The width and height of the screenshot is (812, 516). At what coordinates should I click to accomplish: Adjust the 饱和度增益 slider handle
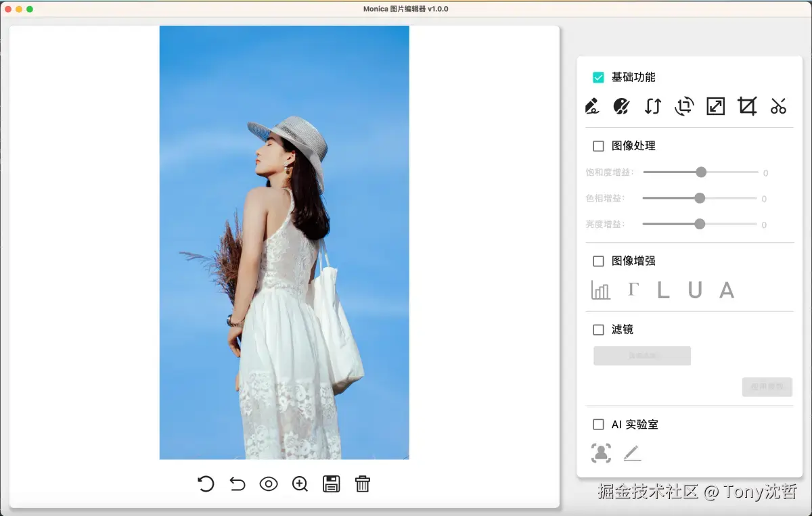click(701, 172)
